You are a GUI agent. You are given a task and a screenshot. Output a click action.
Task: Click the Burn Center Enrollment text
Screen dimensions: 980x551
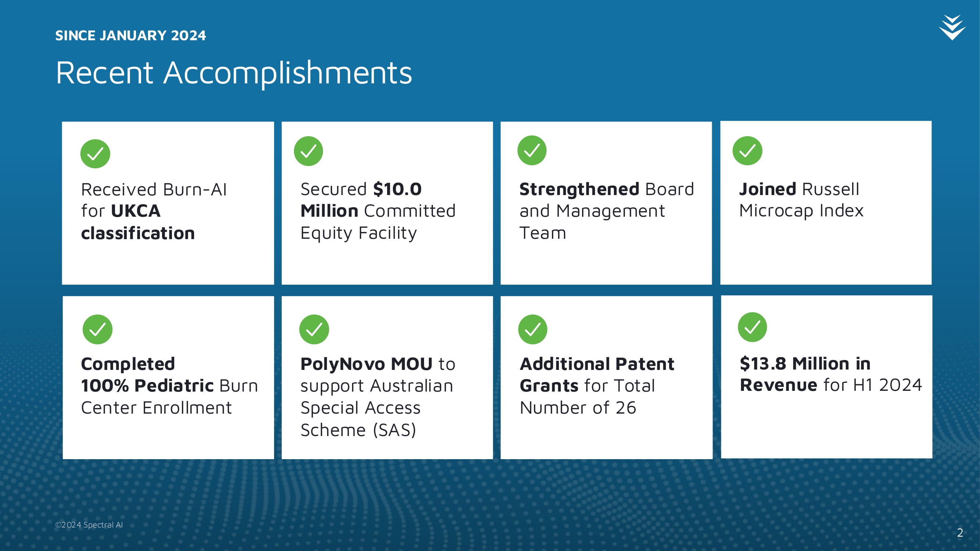point(169,386)
